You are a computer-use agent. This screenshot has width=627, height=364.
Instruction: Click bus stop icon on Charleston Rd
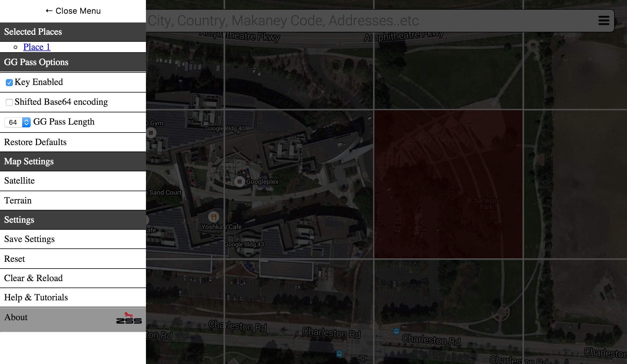click(396, 332)
